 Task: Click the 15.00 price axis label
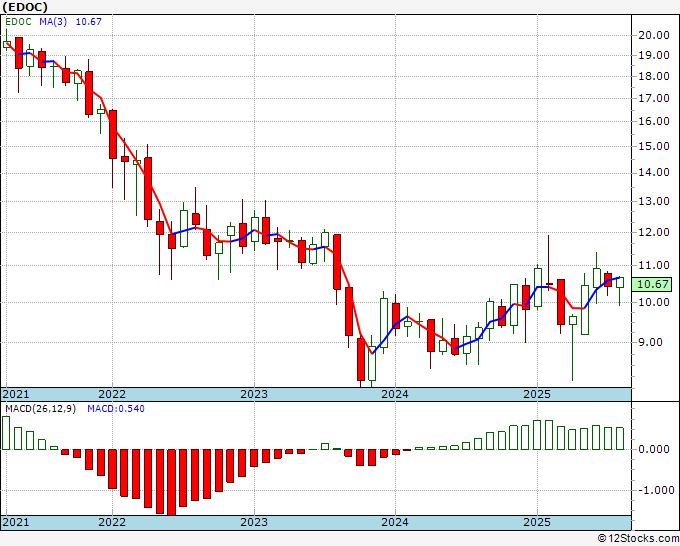654,146
